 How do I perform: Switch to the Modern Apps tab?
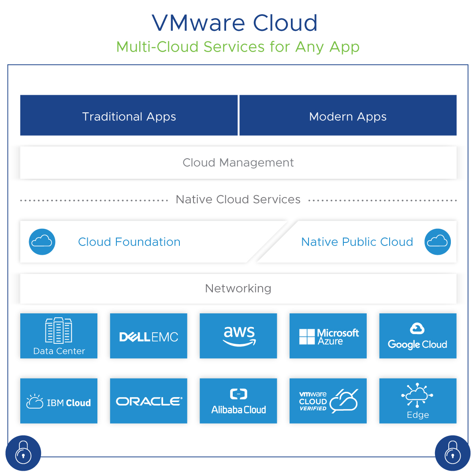coord(348,116)
